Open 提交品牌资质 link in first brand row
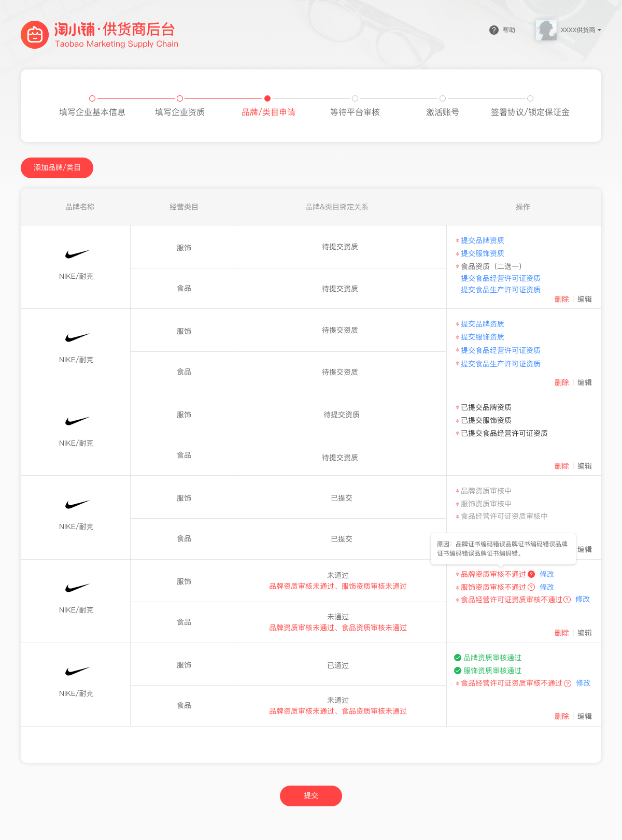Viewport: 622px width, 840px height. coord(482,240)
